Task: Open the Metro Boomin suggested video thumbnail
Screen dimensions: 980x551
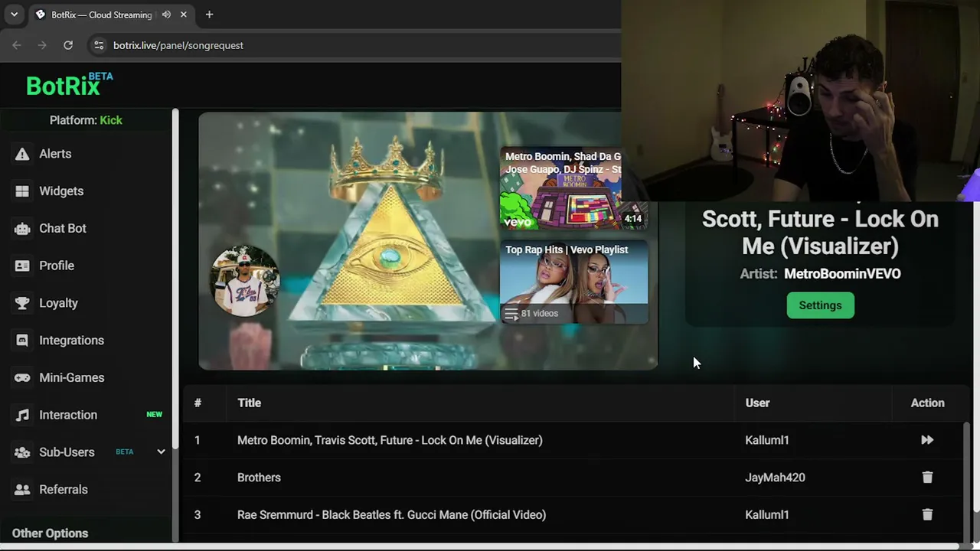Action: tap(573, 188)
